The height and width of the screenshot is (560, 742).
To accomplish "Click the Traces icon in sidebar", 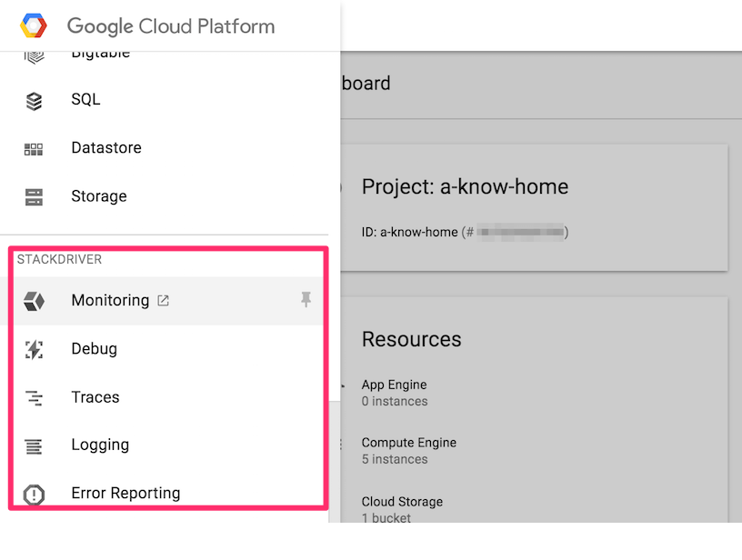I will 34,397.
